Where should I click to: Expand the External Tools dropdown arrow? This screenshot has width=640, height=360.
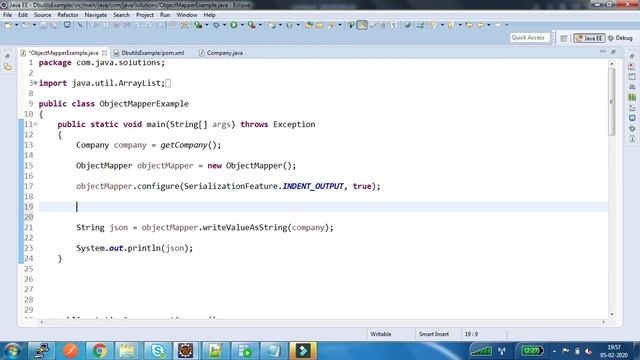point(260,25)
